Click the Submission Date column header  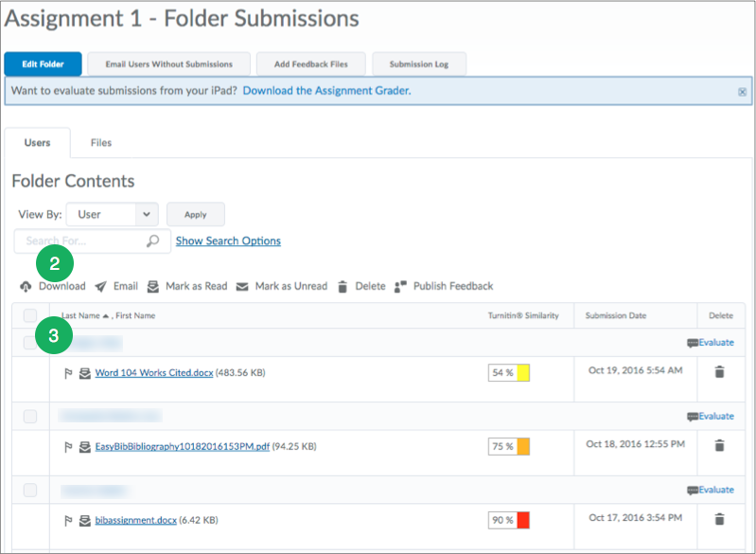click(x=616, y=315)
